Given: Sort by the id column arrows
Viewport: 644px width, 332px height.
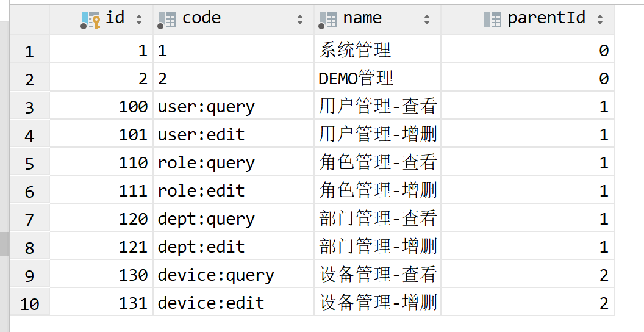Looking at the screenshot, I should tap(139, 20).
